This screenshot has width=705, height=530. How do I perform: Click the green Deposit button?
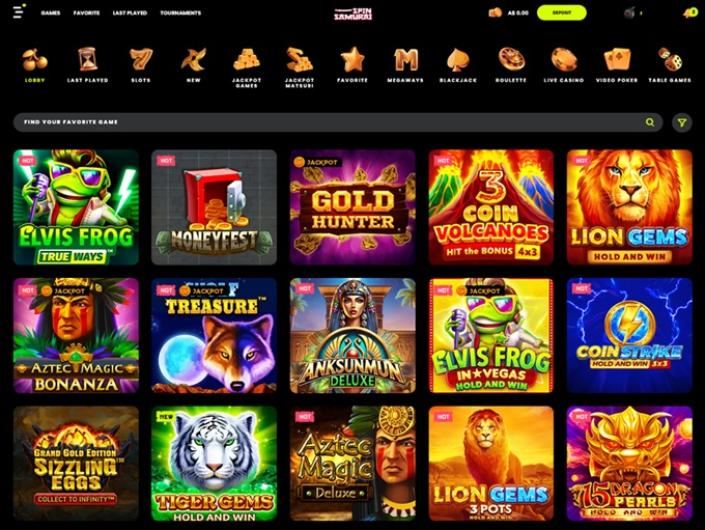[562, 13]
